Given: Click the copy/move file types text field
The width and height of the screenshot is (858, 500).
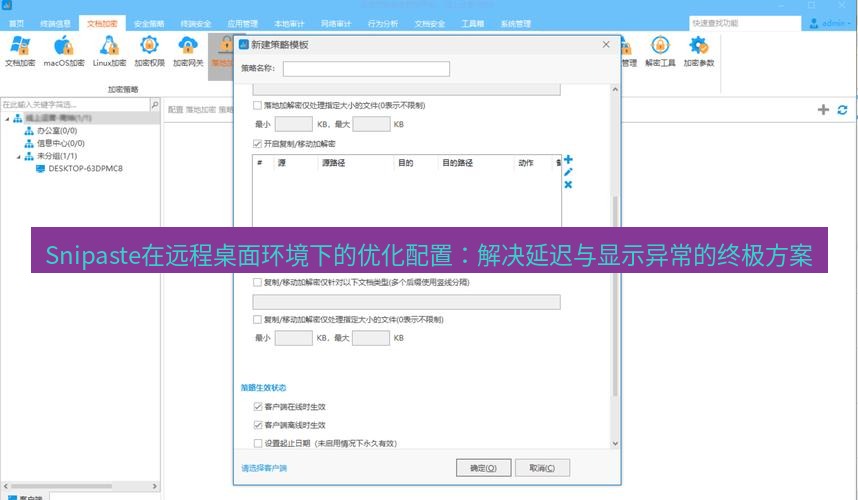Looking at the screenshot, I should (x=407, y=302).
